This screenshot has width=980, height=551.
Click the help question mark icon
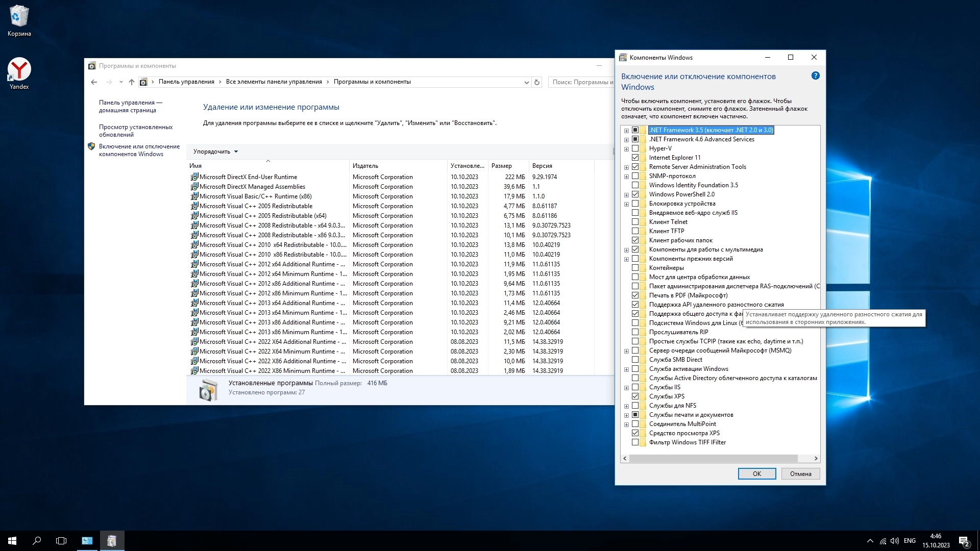click(815, 76)
